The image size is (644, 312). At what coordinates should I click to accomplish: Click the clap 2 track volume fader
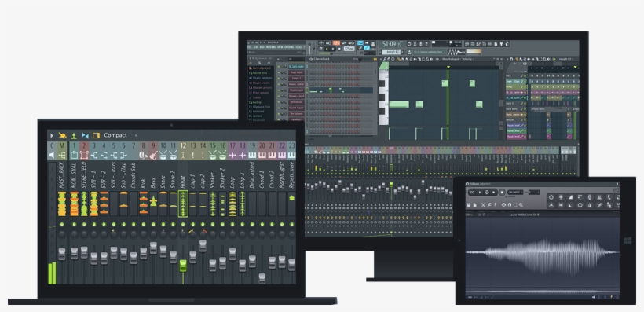[203, 246]
